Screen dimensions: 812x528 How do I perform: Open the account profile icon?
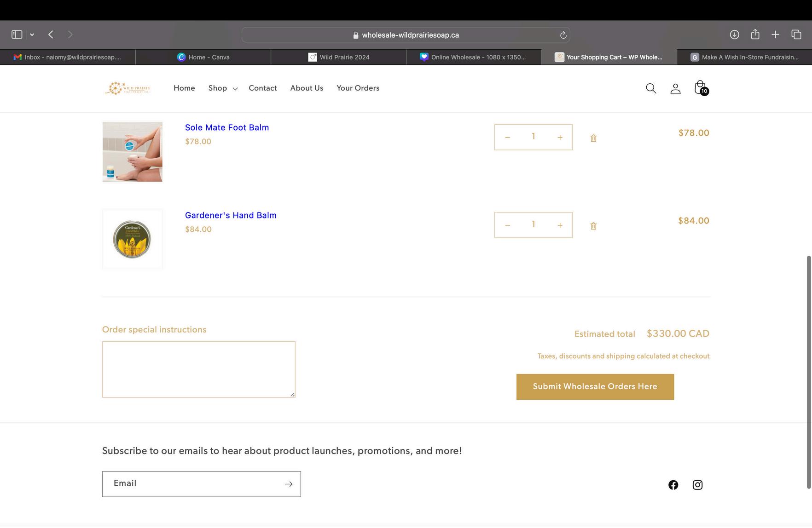coord(675,89)
